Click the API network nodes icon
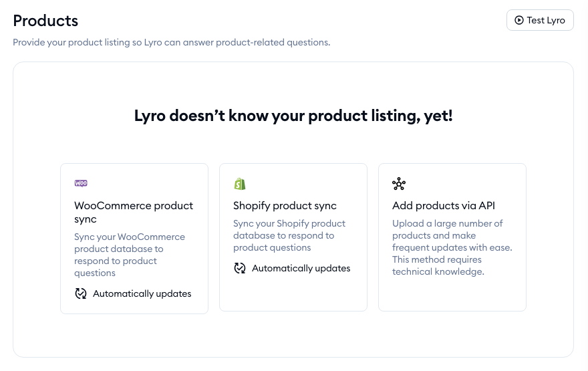Viewport: 588px width, 371px height. [399, 184]
